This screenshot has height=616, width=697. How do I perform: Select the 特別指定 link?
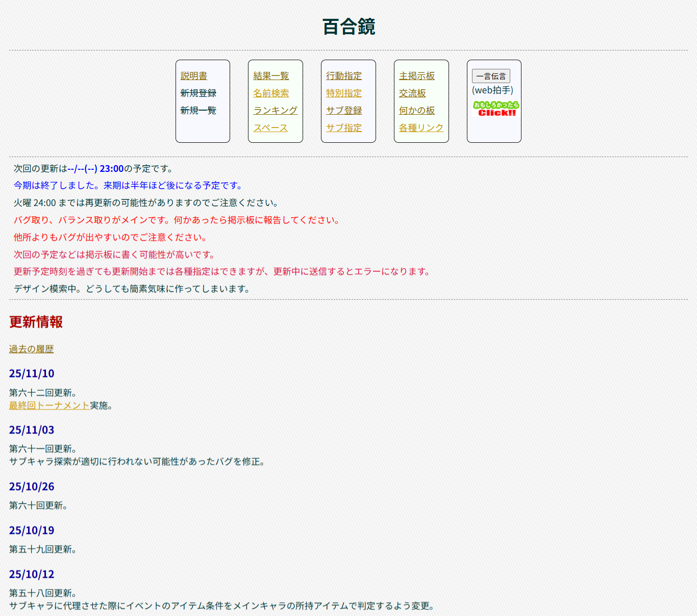point(344,93)
